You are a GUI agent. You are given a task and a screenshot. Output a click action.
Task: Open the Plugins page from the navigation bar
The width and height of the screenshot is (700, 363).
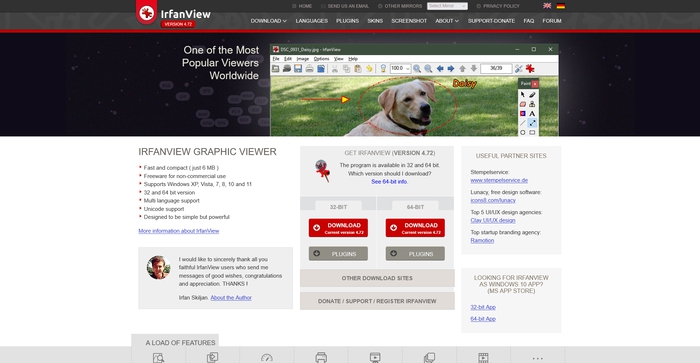pos(347,21)
